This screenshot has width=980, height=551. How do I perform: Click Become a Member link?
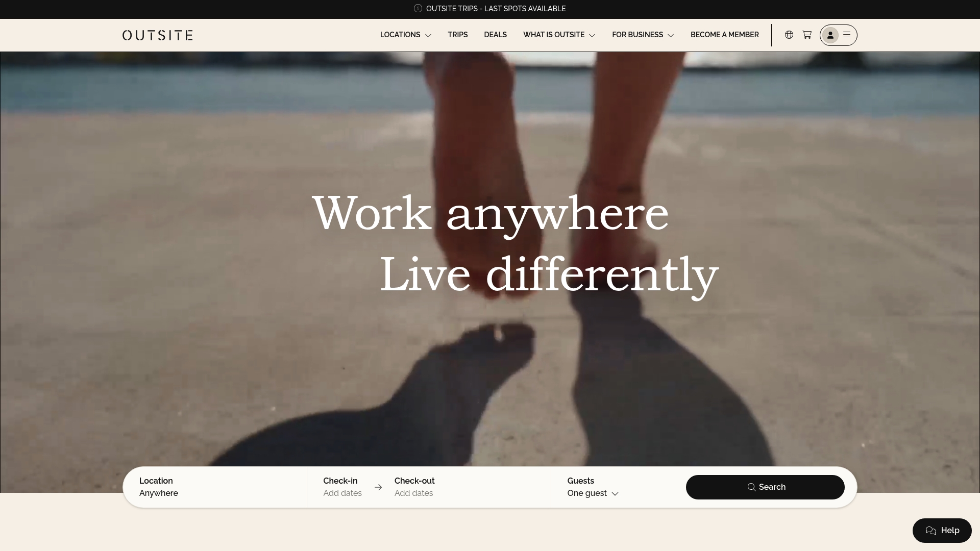[725, 35]
